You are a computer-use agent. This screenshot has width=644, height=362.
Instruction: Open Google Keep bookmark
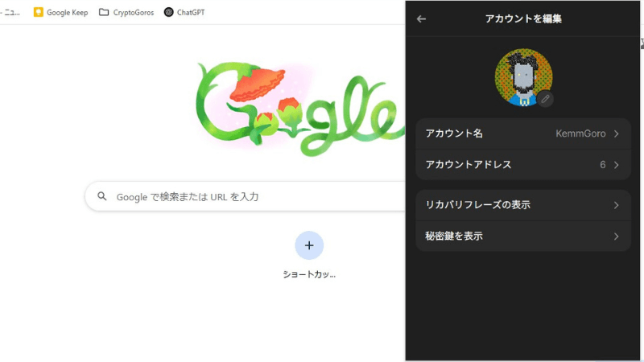61,12
